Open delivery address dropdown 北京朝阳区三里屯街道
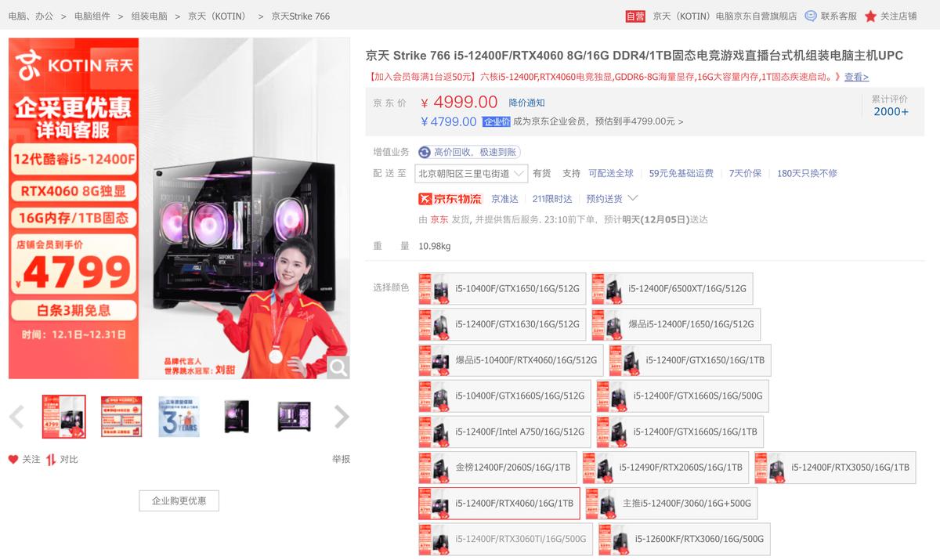Screen dimensions: 940x560 coord(472,173)
